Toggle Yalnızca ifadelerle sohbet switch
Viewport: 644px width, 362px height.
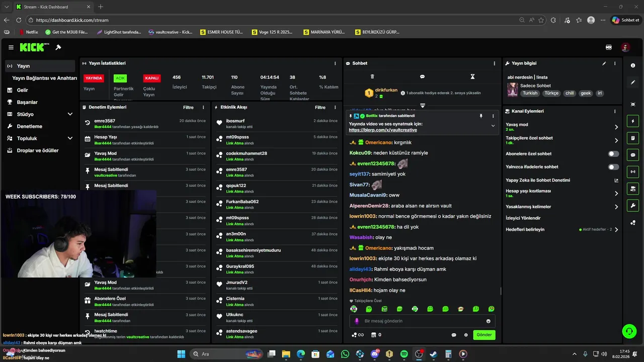(613, 167)
